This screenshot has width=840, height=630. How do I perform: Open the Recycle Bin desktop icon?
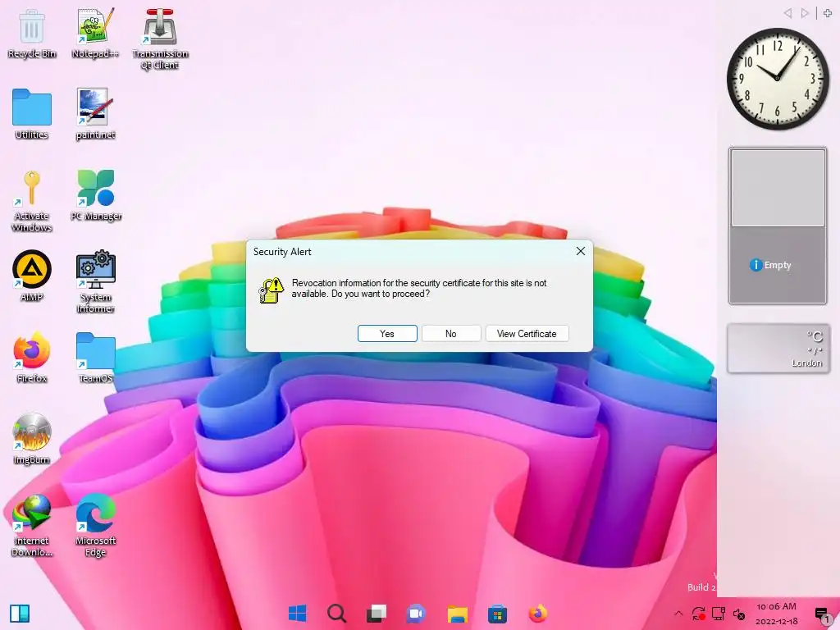click(x=32, y=33)
